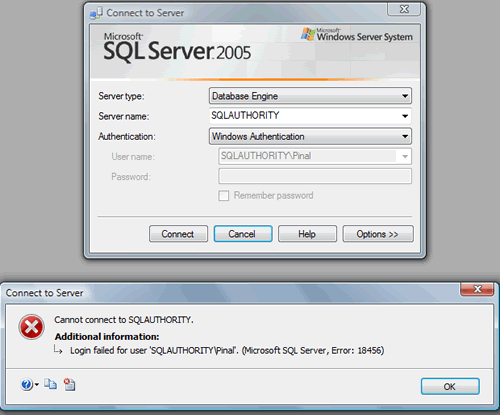Click 'Cannot connect to SQLAUTHORITY.' text
This screenshot has width=500, height=415.
click(124, 320)
